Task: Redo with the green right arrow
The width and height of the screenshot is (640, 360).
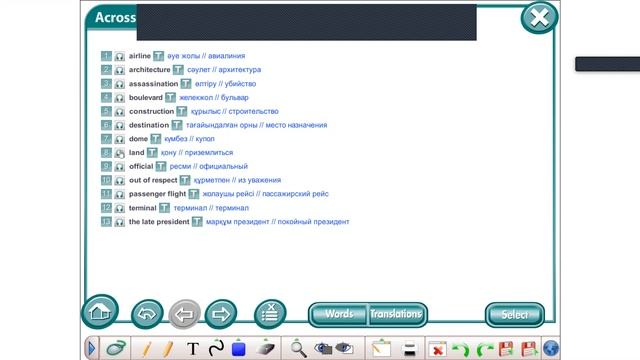Action: pos(484,350)
